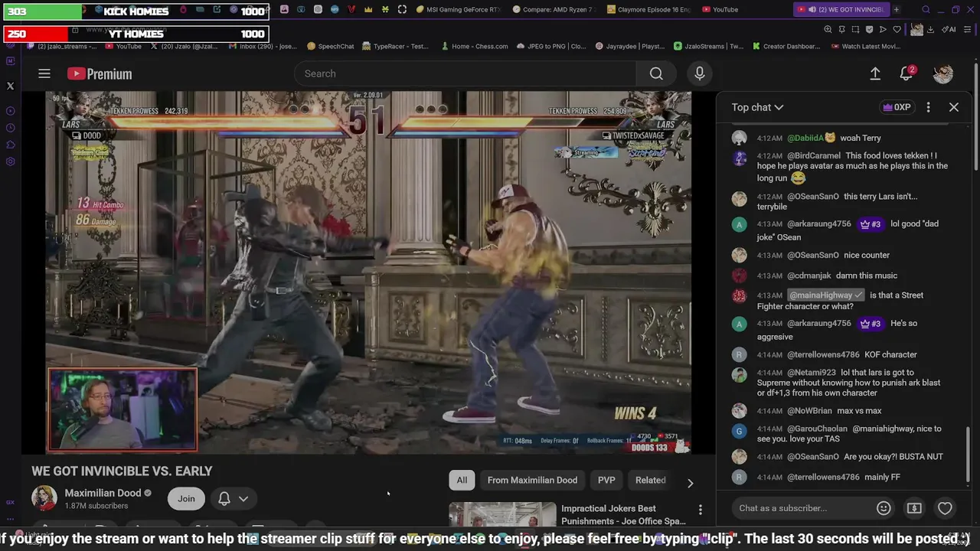Viewport: 980px width, 551px height.
Task: Click the Tekken gameplay video player
Action: 368,272
